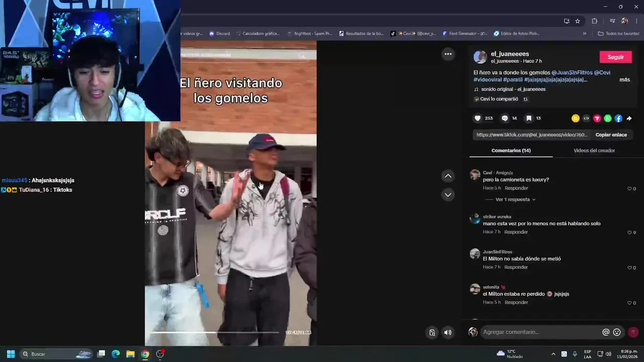Share via the red paper-plane icon
The image size is (644, 362).
(597, 118)
